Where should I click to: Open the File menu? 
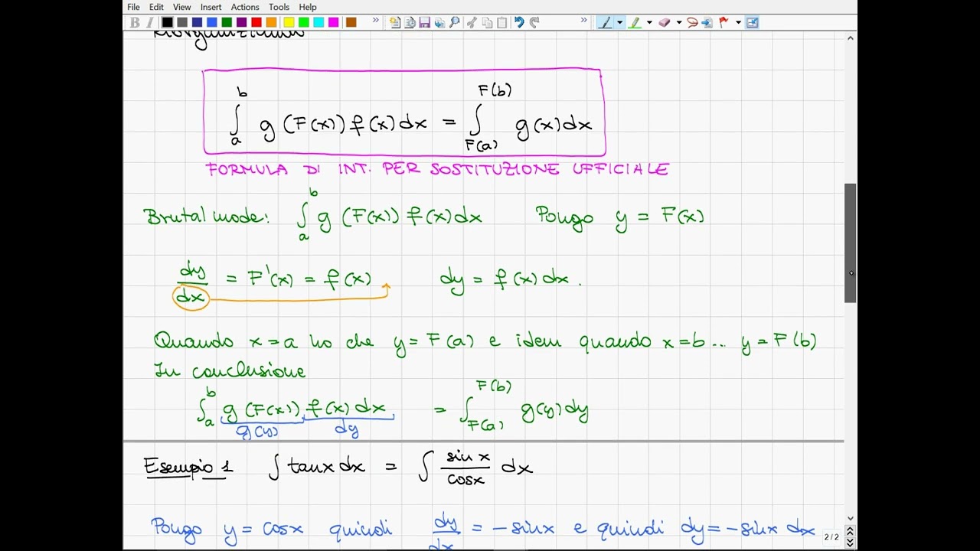tap(133, 7)
